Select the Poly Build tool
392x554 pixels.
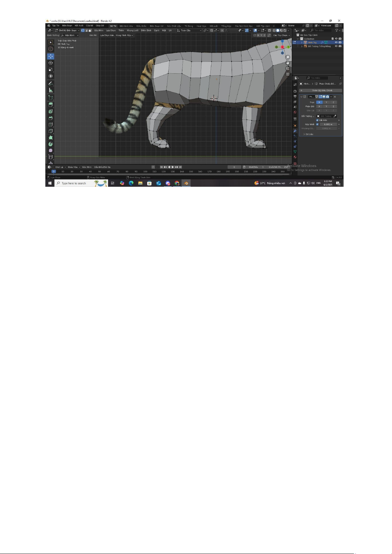51,138
